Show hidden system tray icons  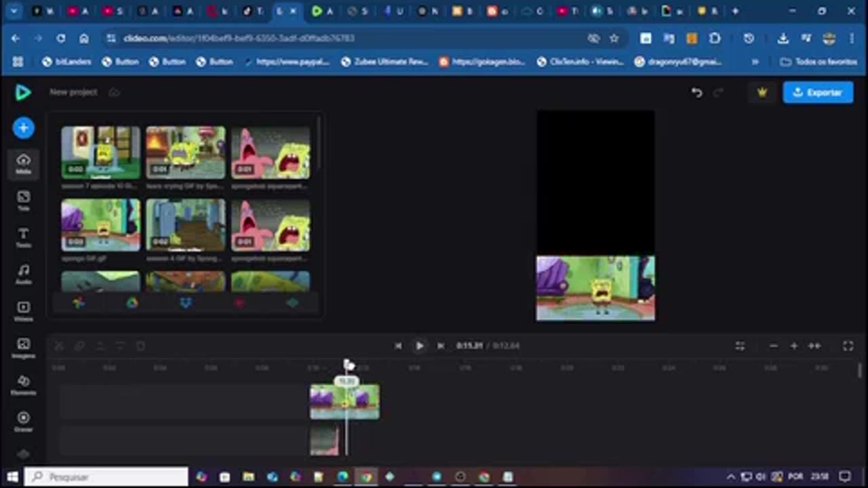click(730, 476)
